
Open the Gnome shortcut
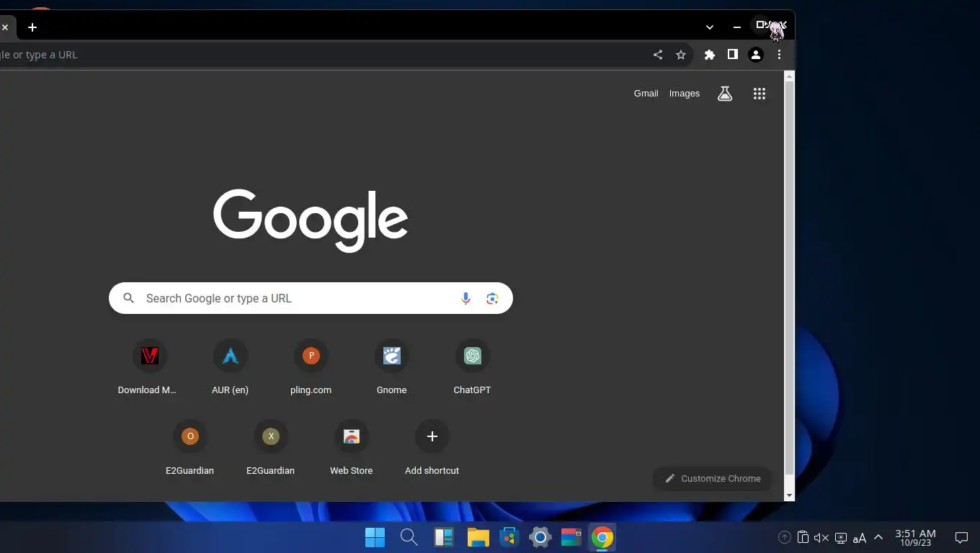(x=391, y=369)
